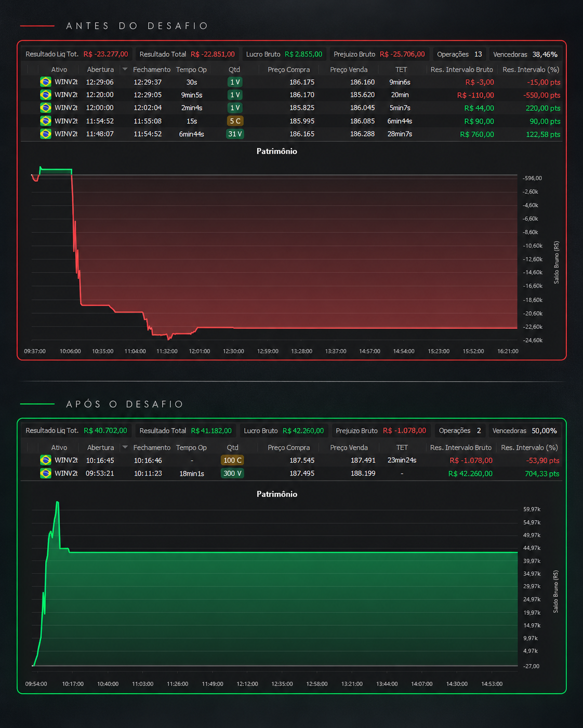
Task: Click the Prejuízo Bruto value "R$ -25.706,00"
Action: (x=402, y=54)
